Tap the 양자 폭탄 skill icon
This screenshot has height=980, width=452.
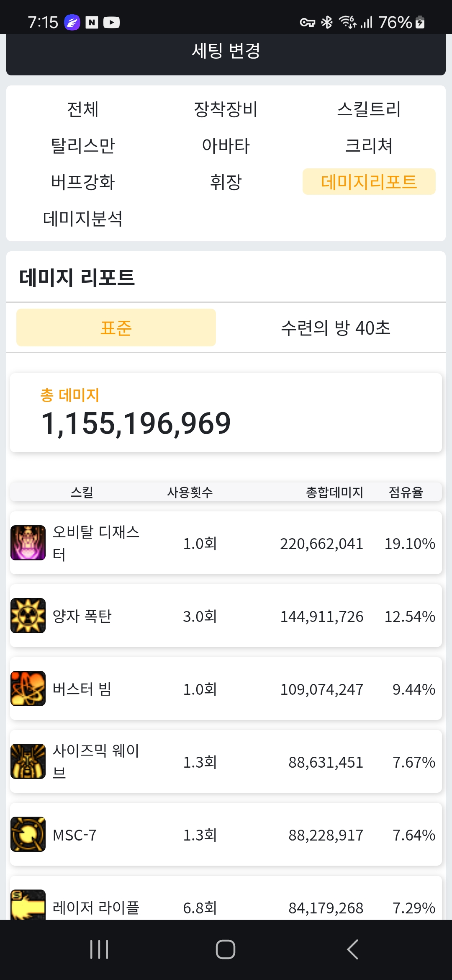28,616
